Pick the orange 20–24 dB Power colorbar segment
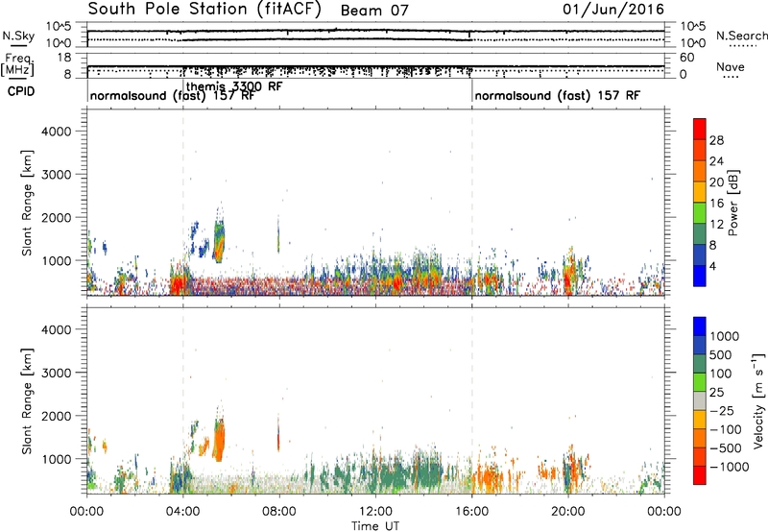 click(x=700, y=171)
